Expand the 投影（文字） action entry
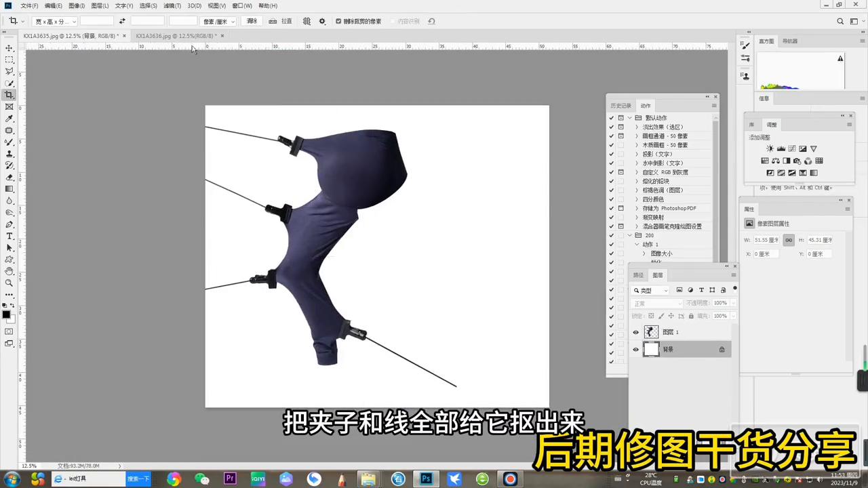This screenshot has width=868, height=488. coord(636,154)
